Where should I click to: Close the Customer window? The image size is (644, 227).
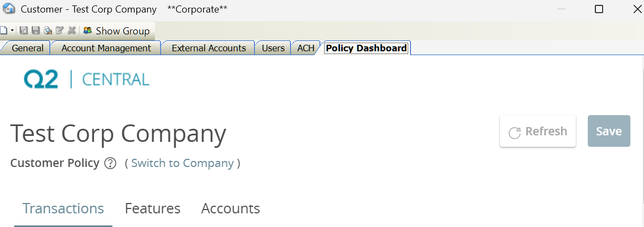pyautogui.click(x=637, y=9)
